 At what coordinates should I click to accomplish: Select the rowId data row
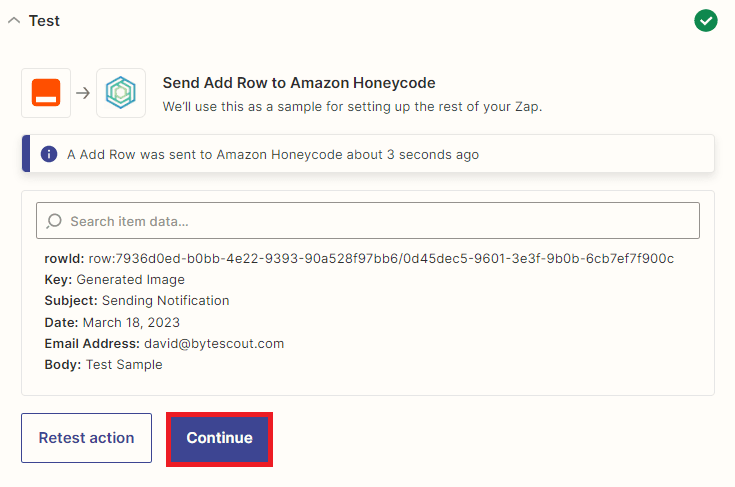[359, 258]
